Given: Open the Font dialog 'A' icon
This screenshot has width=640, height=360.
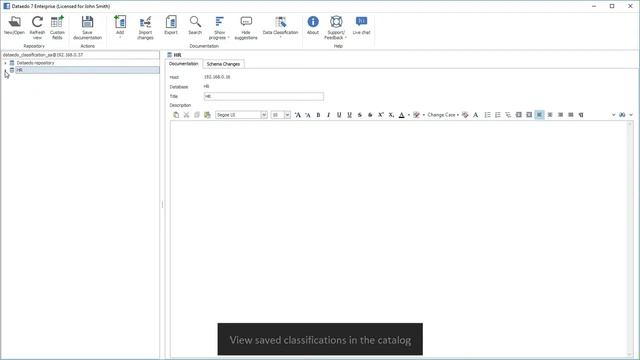Looking at the screenshot, I should [476, 115].
